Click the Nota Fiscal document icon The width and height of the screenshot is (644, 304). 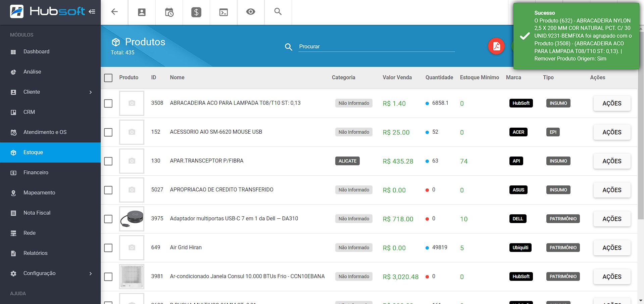tap(13, 213)
